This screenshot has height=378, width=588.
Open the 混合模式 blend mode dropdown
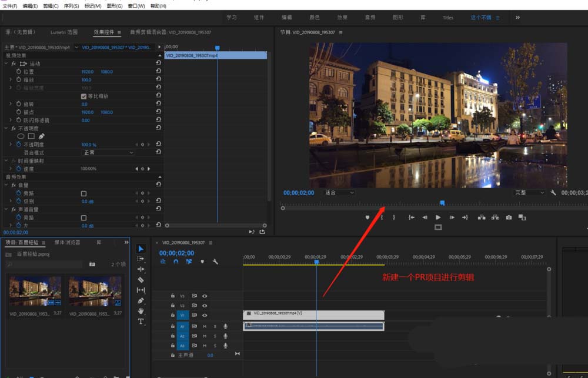pyautogui.click(x=108, y=152)
